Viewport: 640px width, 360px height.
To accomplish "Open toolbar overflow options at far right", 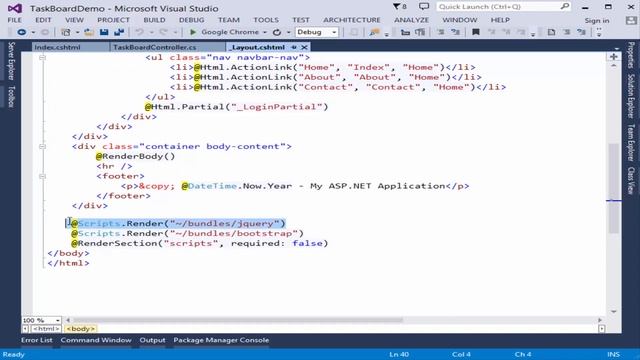I will (x=599, y=32).
